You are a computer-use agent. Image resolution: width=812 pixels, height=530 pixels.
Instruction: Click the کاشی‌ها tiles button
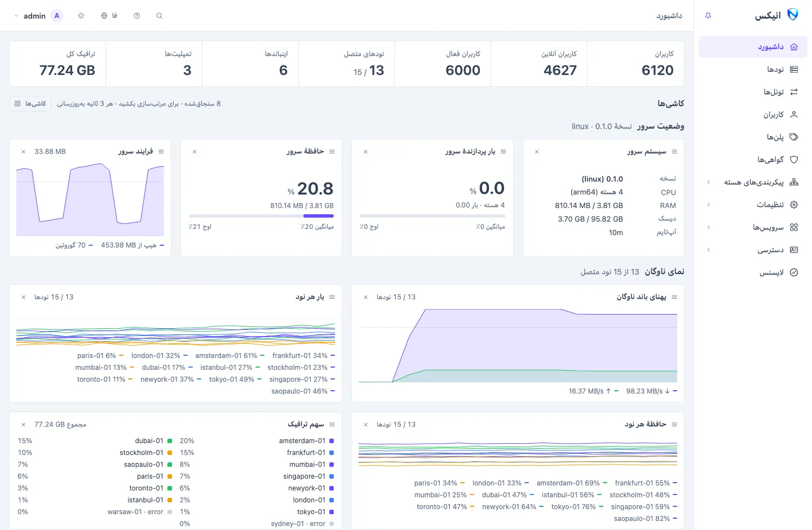(x=30, y=104)
